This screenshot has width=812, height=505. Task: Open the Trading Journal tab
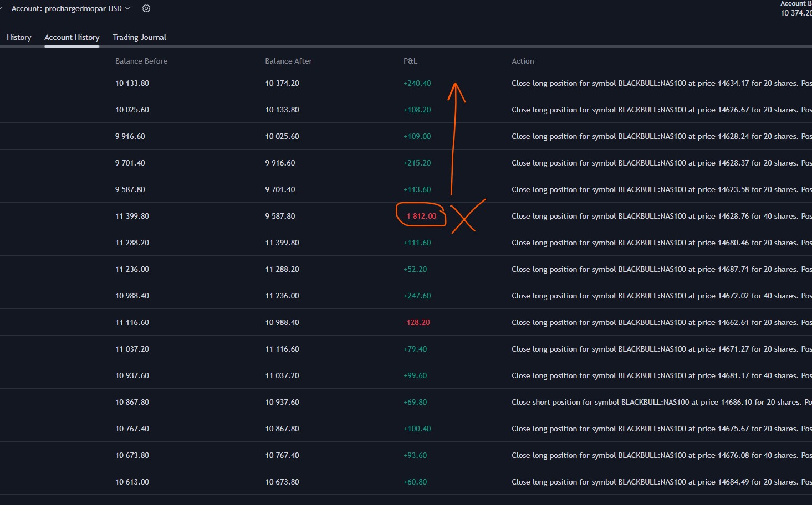point(139,37)
